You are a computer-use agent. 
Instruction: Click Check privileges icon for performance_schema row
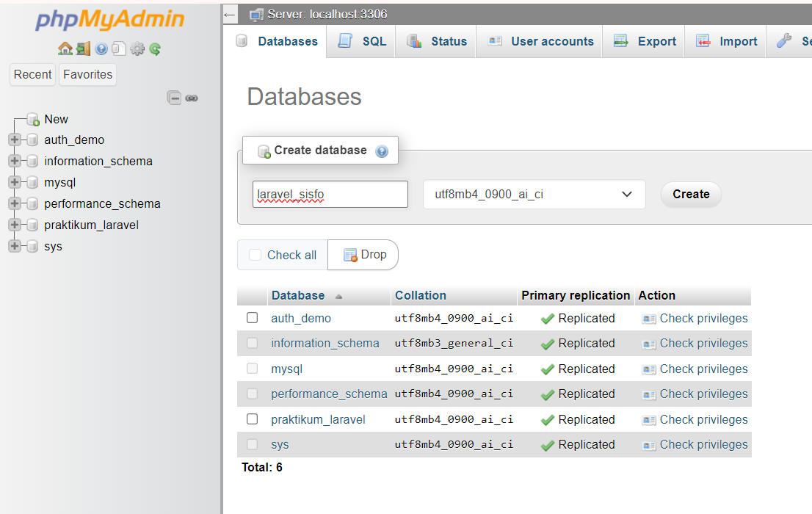[649, 395]
